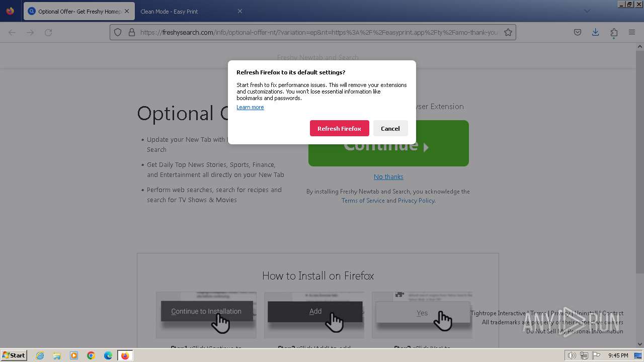
Task: Bookmark this page with star icon
Action: pyautogui.click(x=508, y=32)
